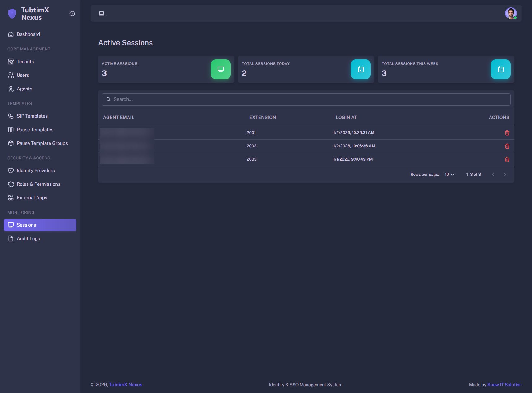The image size is (532, 393).
Task: Go to next page of sessions
Action: tap(504, 175)
